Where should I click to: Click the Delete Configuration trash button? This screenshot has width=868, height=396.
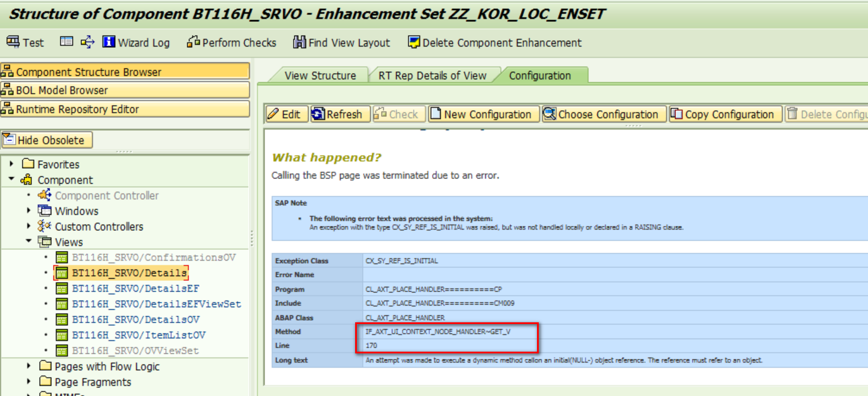click(x=826, y=114)
